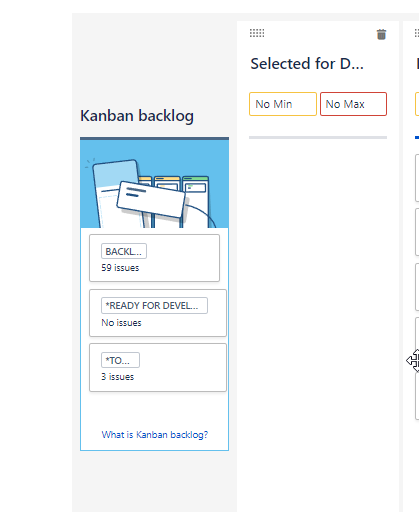
Task: Click the Kanban backlog heading
Action: (137, 116)
